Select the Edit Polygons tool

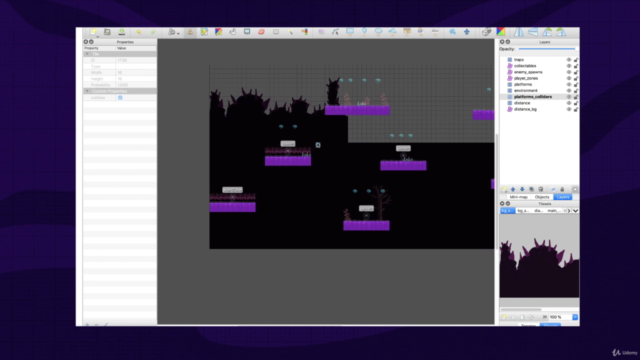pos(336,32)
